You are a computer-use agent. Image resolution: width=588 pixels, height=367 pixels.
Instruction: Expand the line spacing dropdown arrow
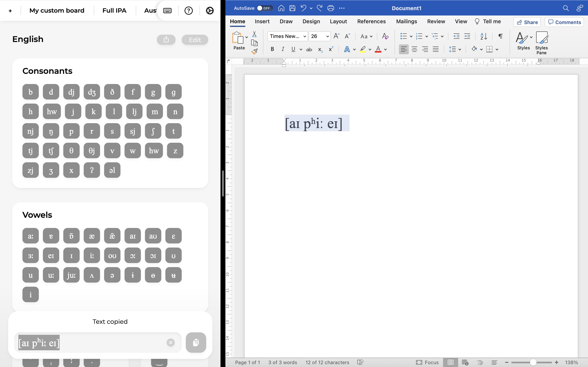pyautogui.click(x=460, y=50)
